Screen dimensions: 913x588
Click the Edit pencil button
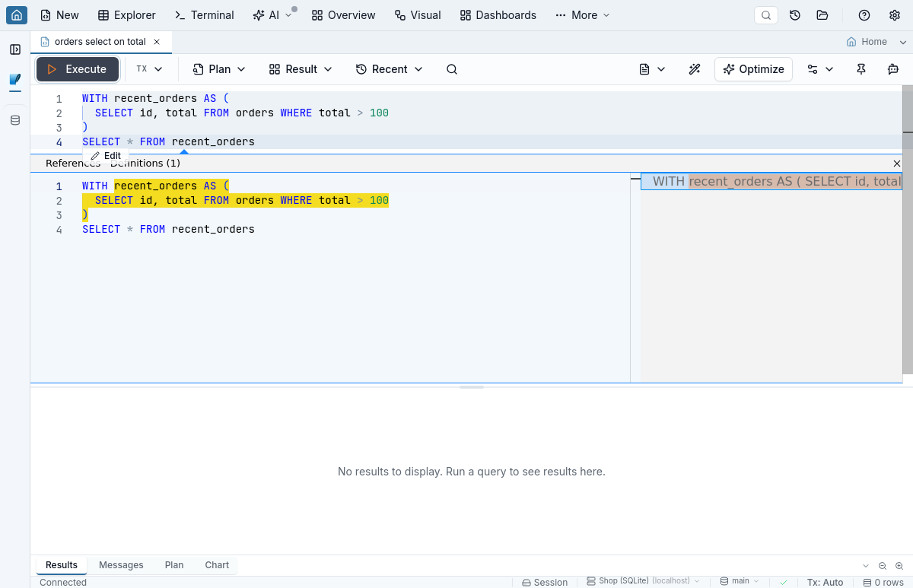click(x=106, y=156)
